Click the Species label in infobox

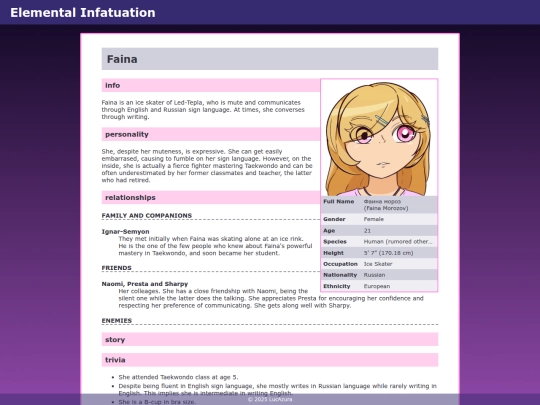(x=335, y=242)
